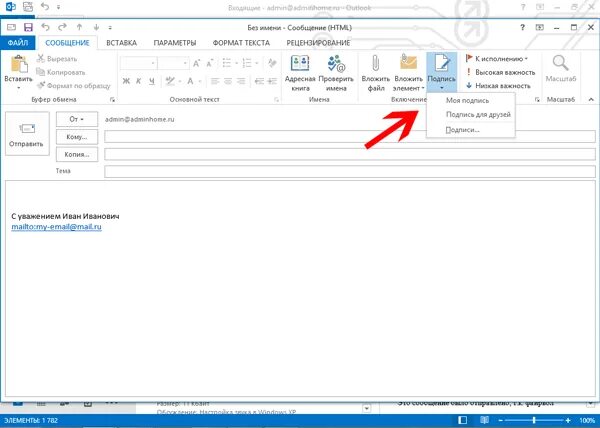This screenshot has width=600, height=428.
Task: Click into the Кому address field
Action: click(350, 137)
